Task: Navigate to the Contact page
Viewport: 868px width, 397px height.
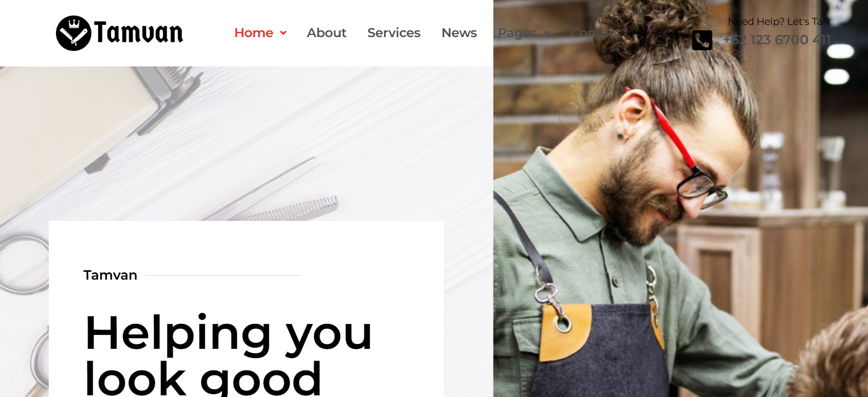Action: coord(595,33)
